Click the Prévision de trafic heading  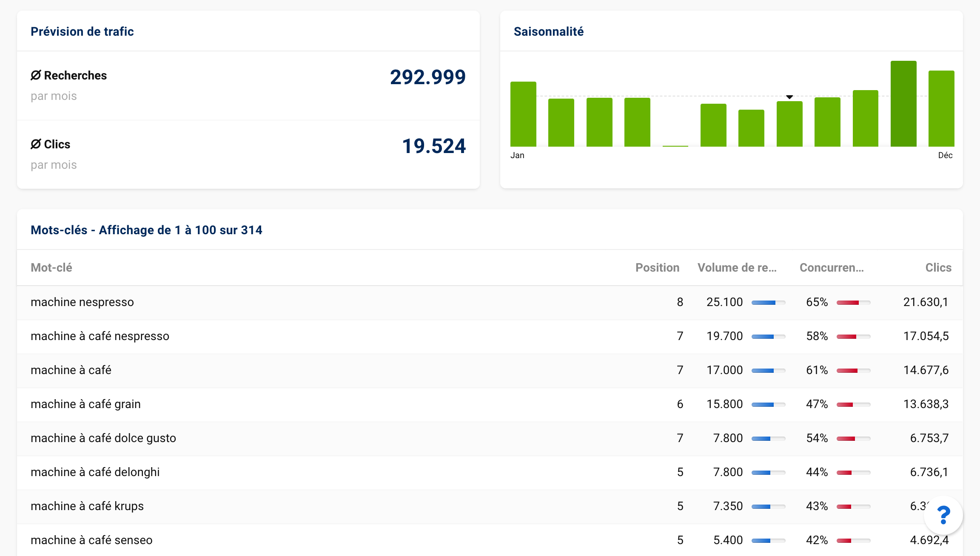[x=82, y=31]
